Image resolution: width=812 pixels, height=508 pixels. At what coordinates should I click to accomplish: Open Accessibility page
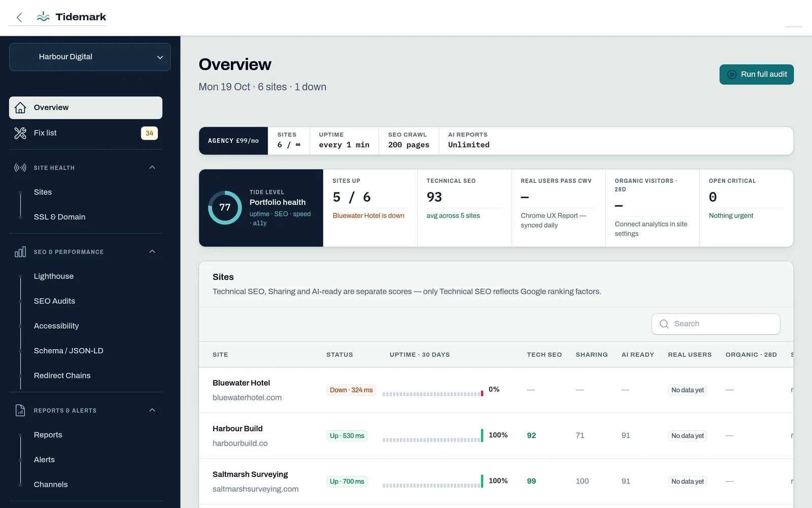[x=56, y=326]
